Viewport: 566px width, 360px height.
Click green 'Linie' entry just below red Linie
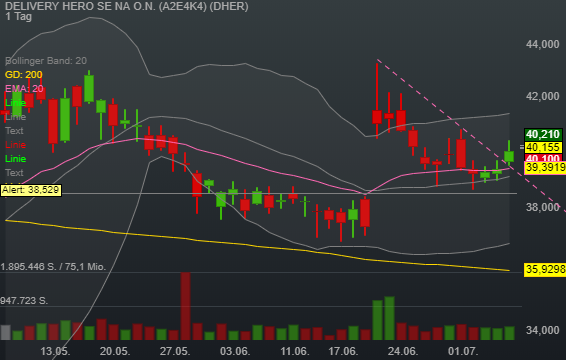tap(16, 159)
